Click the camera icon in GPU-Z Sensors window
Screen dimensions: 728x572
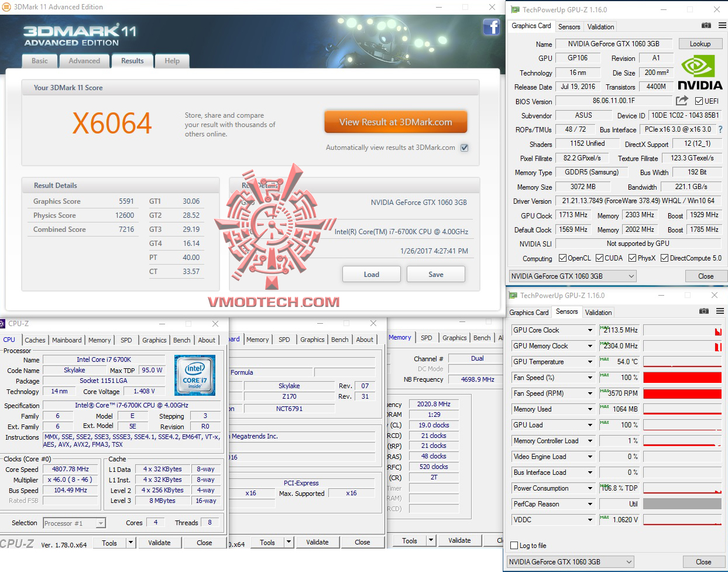(704, 311)
